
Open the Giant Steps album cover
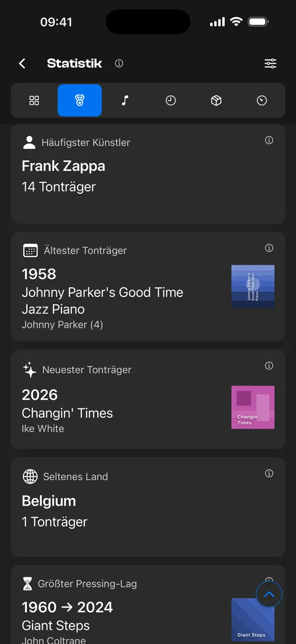coord(253,619)
